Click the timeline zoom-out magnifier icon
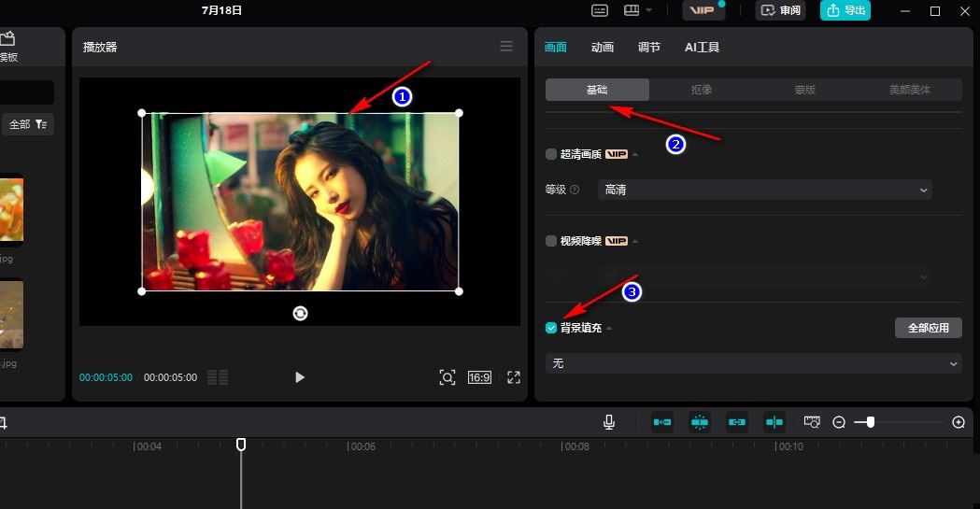The image size is (980, 509). (x=839, y=422)
